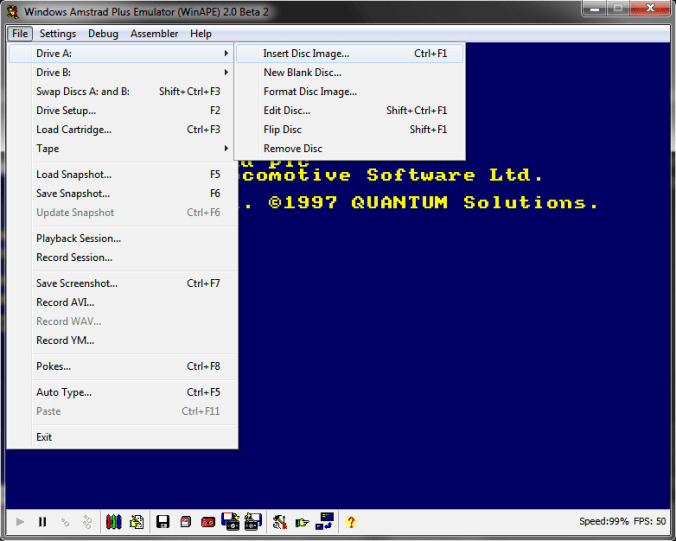The image size is (676, 541).
Task: Click Exit in the File menu
Action: coord(44,437)
